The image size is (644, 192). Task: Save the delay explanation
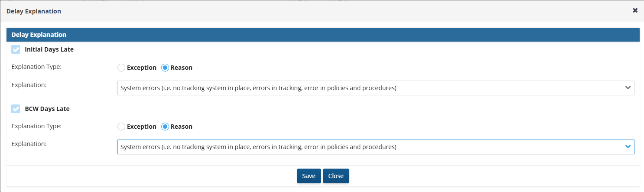pyautogui.click(x=309, y=176)
